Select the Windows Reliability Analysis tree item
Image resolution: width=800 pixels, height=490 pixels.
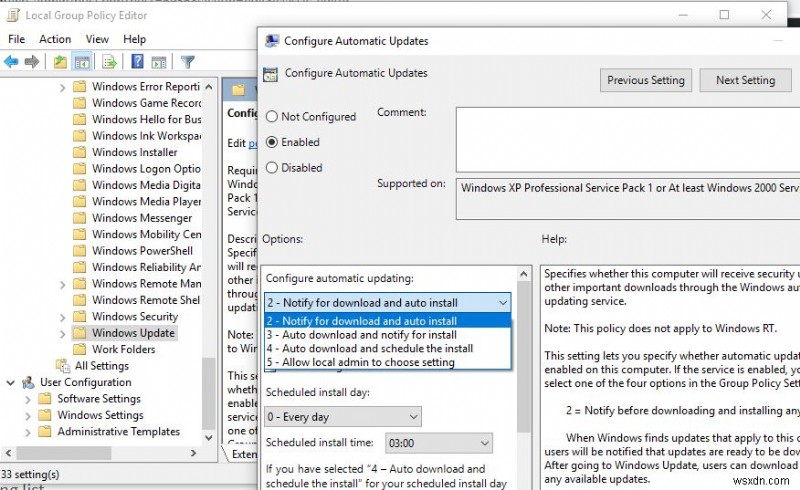pos(146,267)
